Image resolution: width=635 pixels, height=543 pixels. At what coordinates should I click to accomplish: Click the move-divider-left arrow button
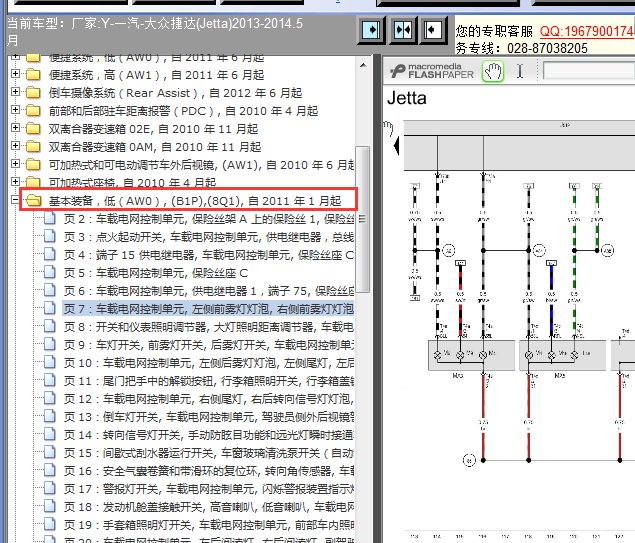tap(433, 30)
